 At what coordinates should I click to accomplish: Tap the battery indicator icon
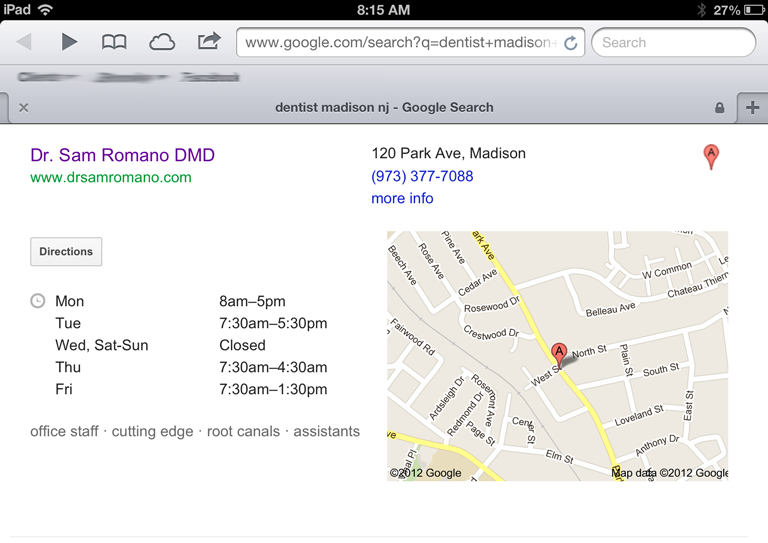[x=754, y=10]
